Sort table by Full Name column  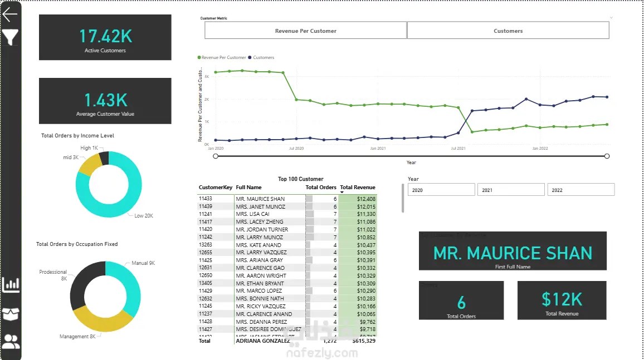point(248,188)
